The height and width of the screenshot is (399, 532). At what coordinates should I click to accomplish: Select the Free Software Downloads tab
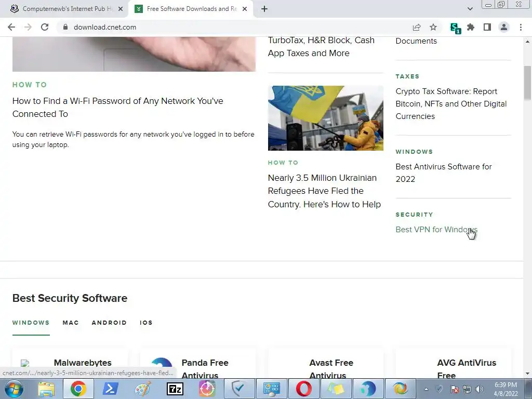(190, 9)
